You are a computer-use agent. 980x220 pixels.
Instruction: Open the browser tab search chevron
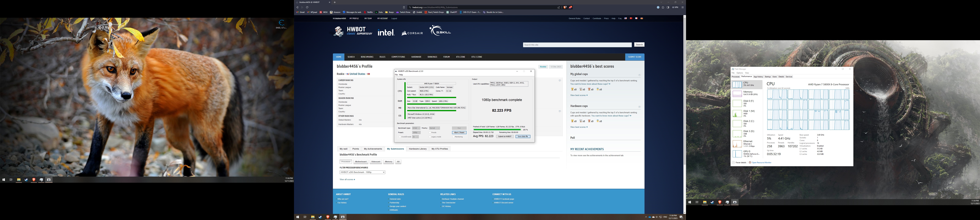click(x=661, y=2)
